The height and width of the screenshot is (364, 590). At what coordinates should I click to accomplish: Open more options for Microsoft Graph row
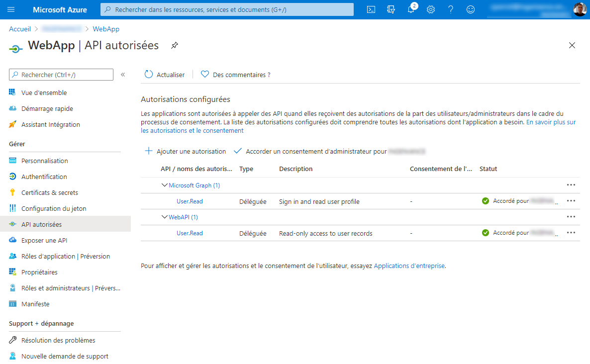(571, 185)
